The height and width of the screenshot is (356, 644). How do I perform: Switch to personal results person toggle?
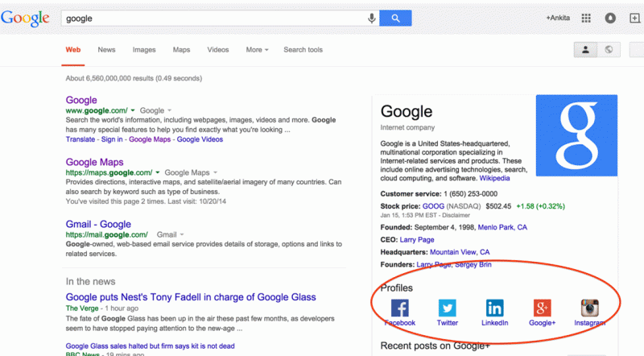[585, 50]
